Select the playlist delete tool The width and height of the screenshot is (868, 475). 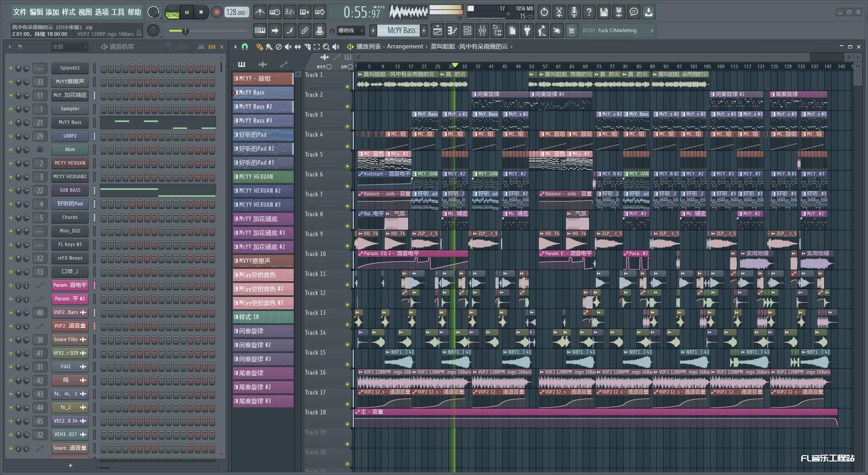(278, 47)
